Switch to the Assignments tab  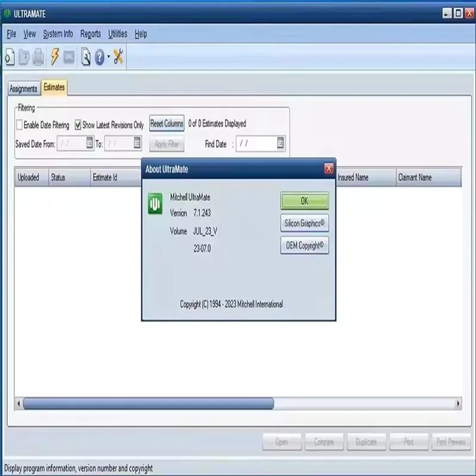pos(23,88)
